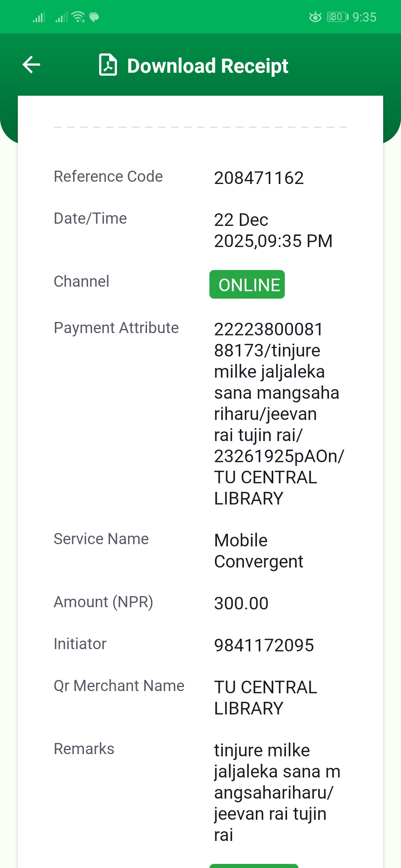Screen dimensions: 401x868
Task: Tap the second SIM signal icon
Action: coord(61,17)
